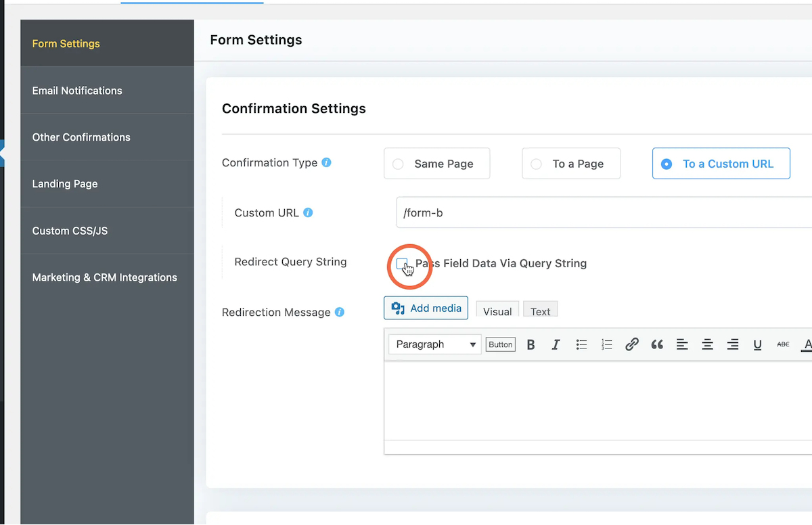
Task: Insert a bulleted list
Action: click(x=581, y=344)
